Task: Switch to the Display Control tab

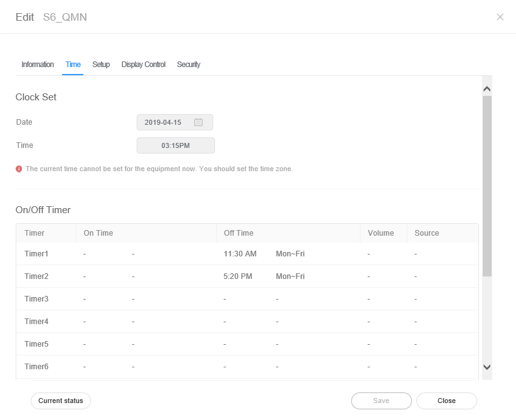Action: [x=143, y=64]
